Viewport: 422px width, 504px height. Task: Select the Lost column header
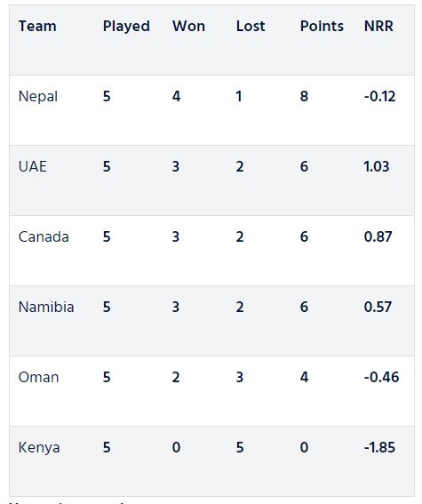click(x=251, y=26)
